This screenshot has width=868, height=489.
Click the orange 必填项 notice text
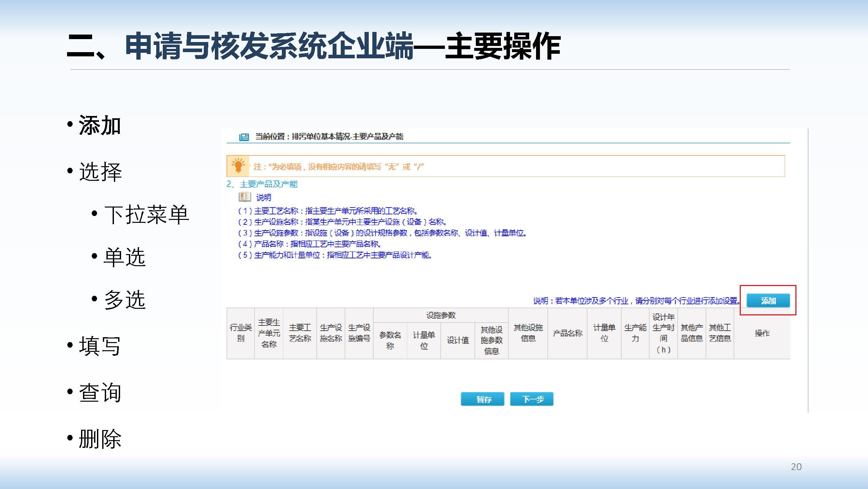click(338, 166)
